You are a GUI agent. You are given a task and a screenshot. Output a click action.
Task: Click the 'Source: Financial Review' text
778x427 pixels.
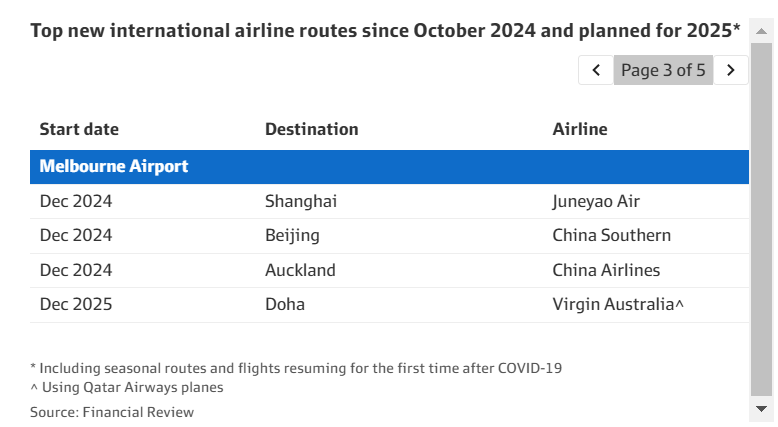112,412
